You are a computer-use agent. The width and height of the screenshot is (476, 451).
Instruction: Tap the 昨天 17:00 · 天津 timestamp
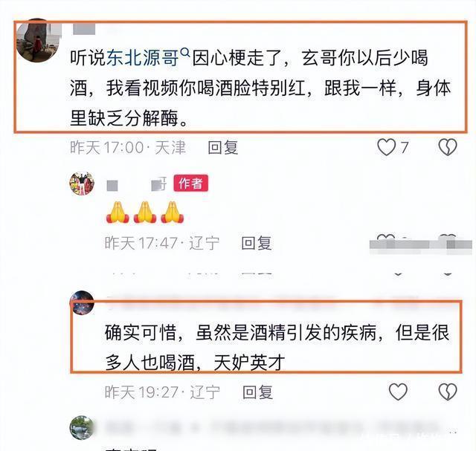click(128, 148)
